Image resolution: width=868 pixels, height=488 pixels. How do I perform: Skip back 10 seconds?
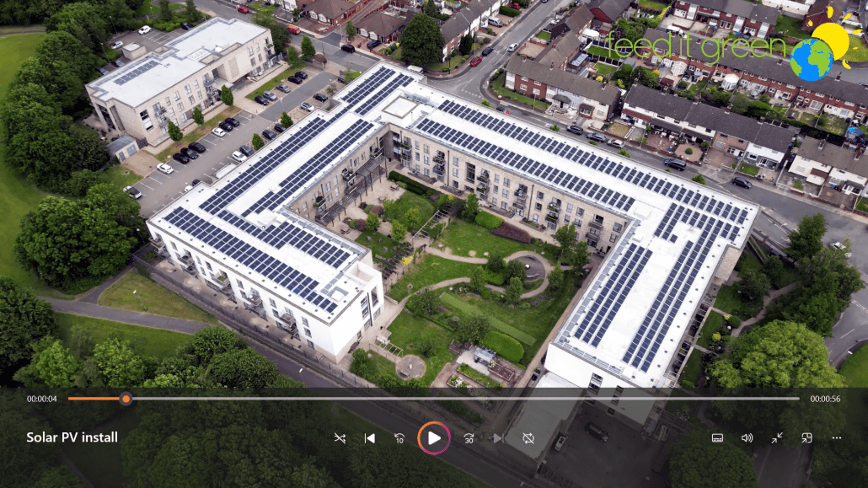[x=399, y=438]
